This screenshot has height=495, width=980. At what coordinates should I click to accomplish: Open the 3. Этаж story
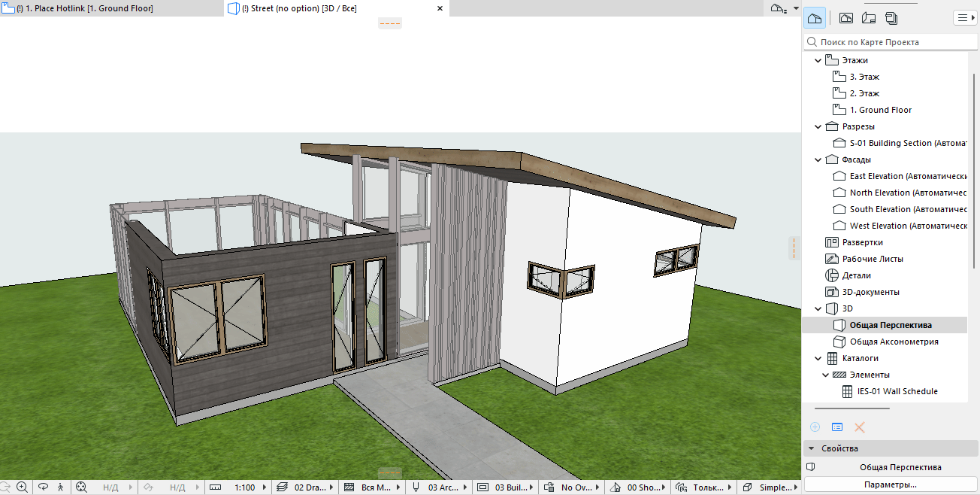pyautogui.click(x=864, y=77)
